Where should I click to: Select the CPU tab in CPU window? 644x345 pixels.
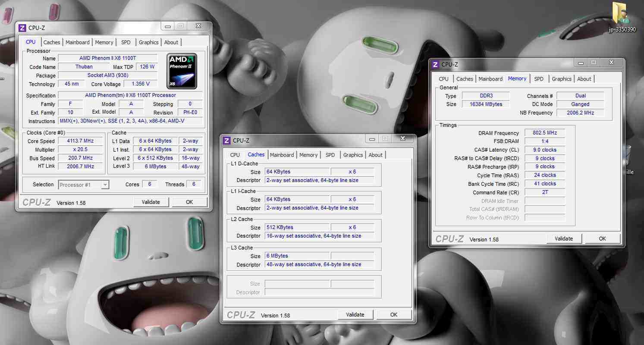[31, 42]
